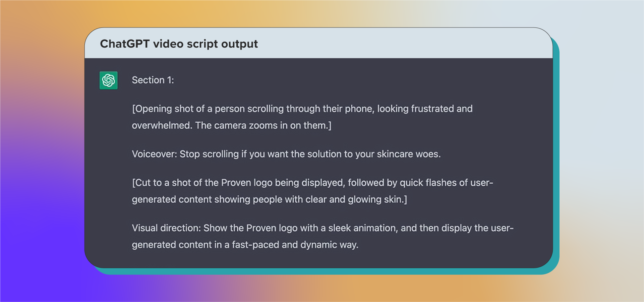The width and height of the screenshot is (644, 302).
Task: Click 'Cut to a shot of the Proven logo' line
Action: (x=312, y=183)
